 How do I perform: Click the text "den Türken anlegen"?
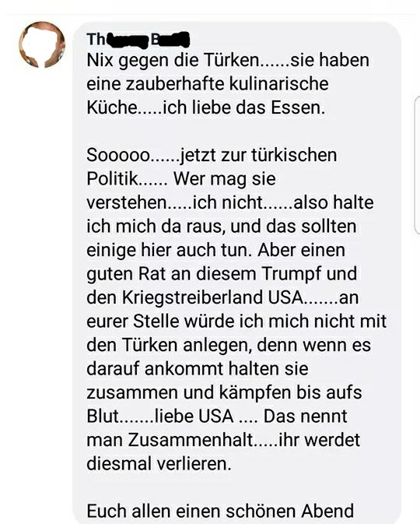[169, 345]
